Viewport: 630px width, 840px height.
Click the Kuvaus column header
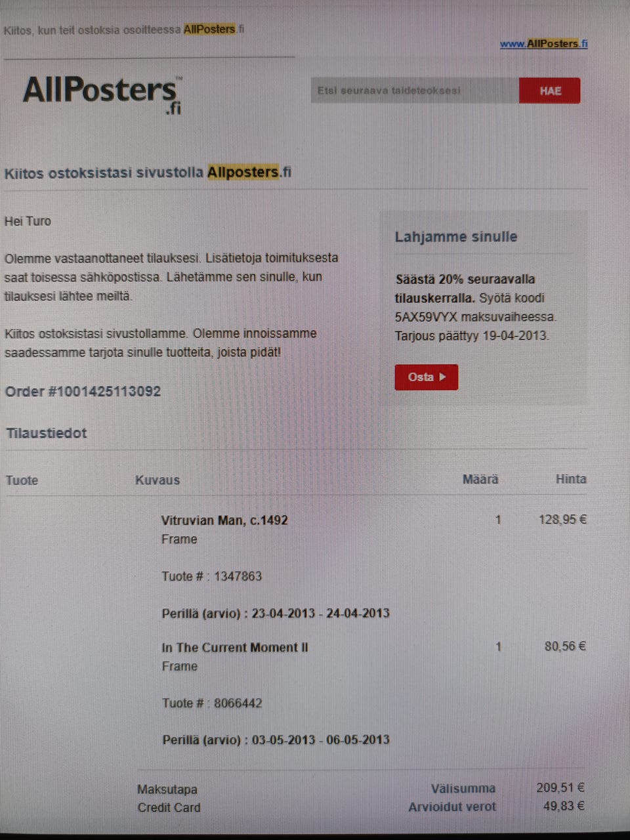coord(157,480)
